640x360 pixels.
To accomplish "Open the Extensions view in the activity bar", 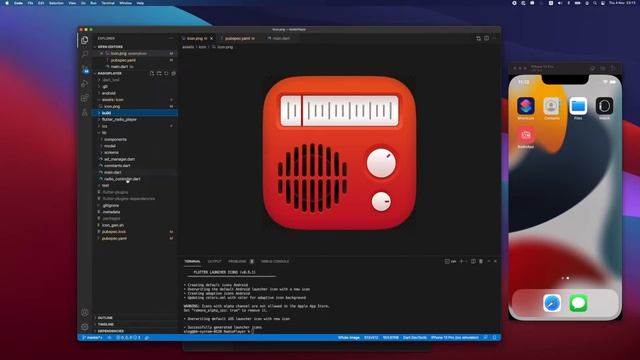I will (84, 98).
